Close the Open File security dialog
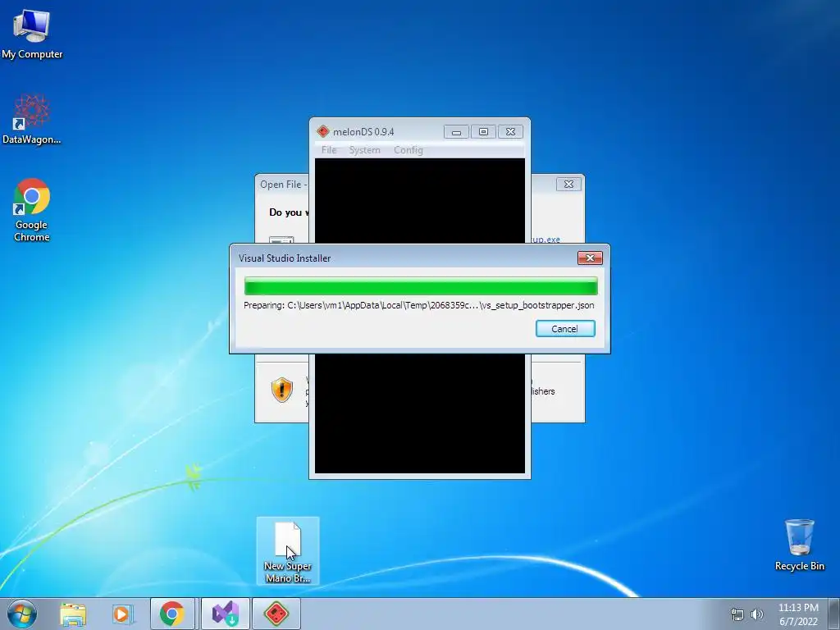The width and height of the screenshot is (840, 630). pyautogui.click(x=568, y=185)
